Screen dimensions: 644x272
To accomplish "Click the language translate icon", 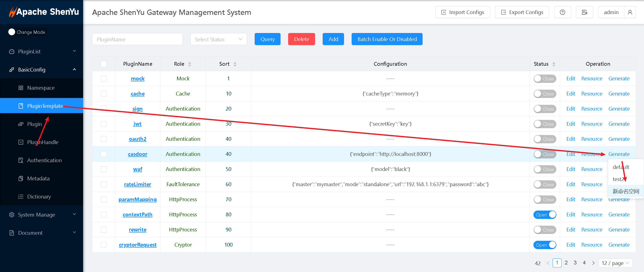I will [x=584, y=12].
